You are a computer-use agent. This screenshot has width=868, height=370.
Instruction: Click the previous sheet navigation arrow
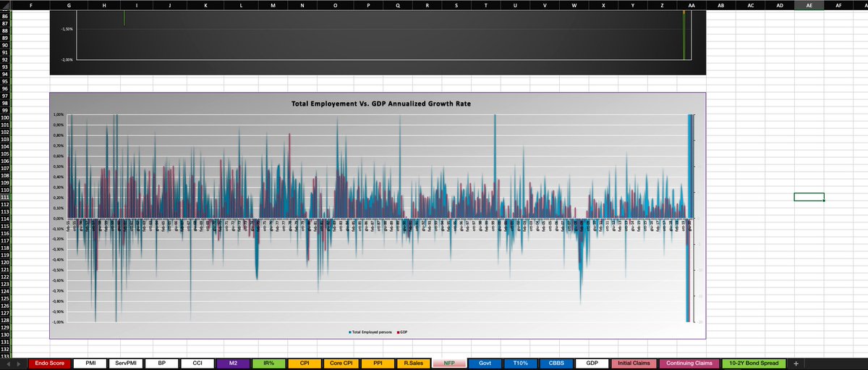point(7,363)
